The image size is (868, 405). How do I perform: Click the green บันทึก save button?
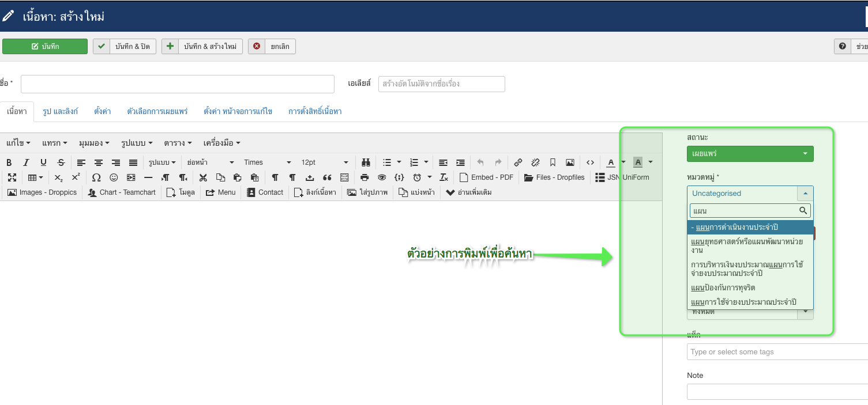coord(45,47)
